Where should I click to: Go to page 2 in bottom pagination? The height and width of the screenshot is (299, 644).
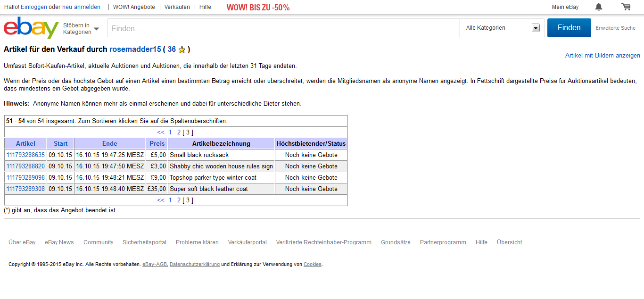point(179,200)
